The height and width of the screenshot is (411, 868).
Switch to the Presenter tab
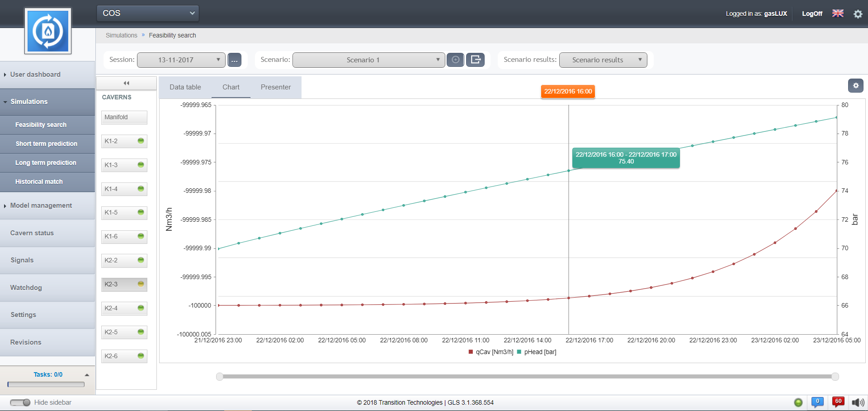276,87
